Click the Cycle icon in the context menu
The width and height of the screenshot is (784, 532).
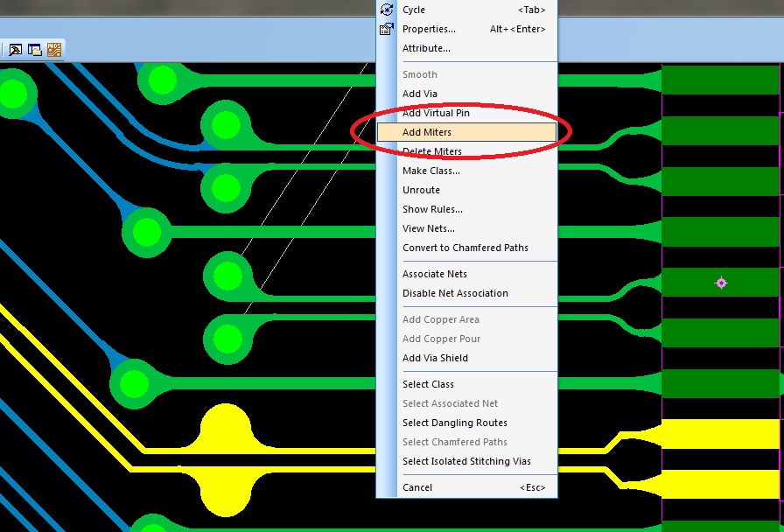point(387,10)
